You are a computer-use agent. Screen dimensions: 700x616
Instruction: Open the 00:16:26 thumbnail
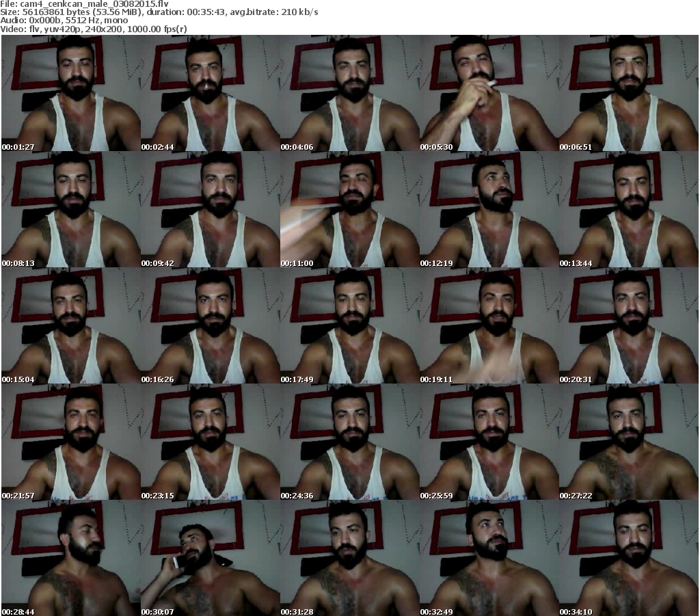click(211, 326)
